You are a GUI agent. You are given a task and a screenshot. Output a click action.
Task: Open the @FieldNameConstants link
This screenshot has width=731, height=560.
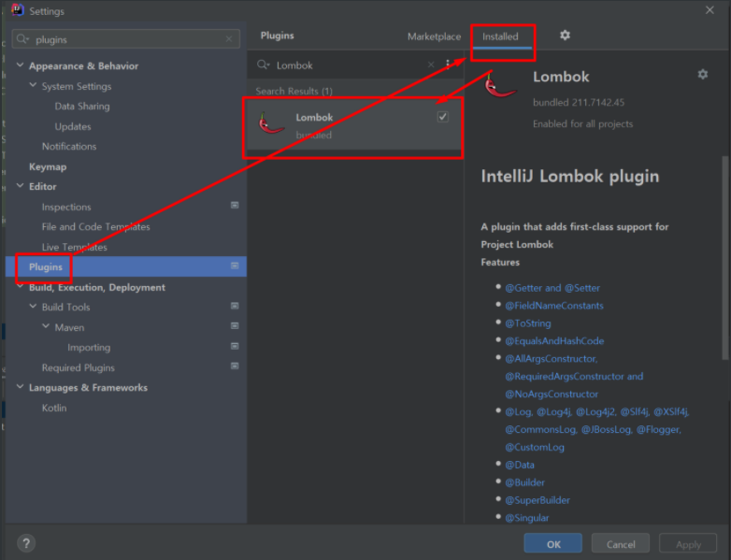pyautogui.click(x=554, y=306)
